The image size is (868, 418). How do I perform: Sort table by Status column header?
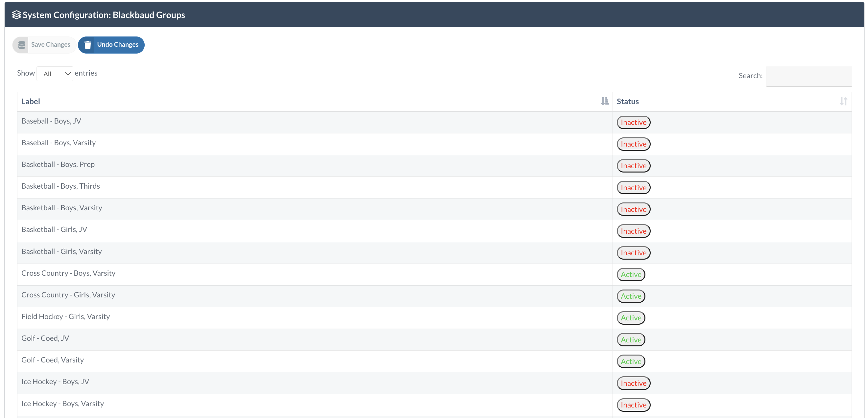(627, 102)
